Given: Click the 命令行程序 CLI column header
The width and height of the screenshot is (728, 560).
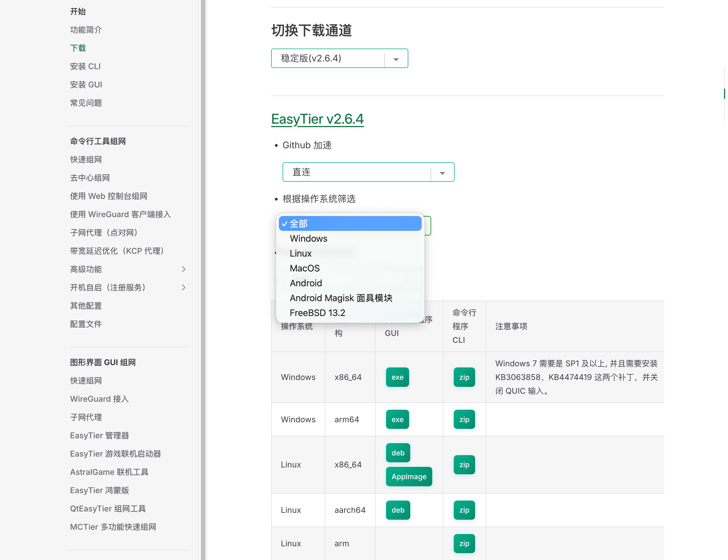Looking at the screenshot, I should point(464,326).
